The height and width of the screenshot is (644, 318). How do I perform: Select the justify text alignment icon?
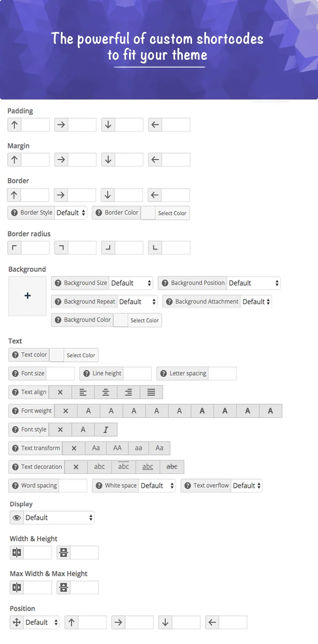point(150,392)
